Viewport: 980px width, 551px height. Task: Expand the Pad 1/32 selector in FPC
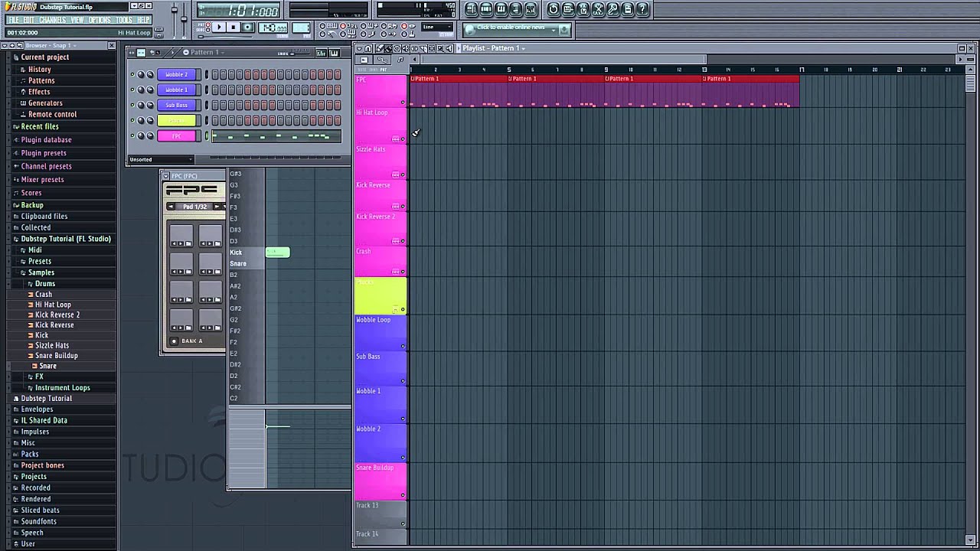point(195,207)
